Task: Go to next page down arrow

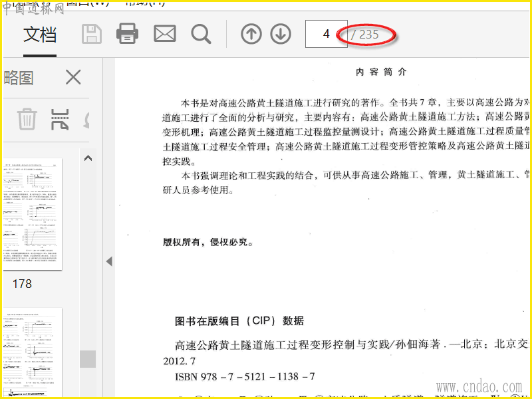Action: [x=281, y=34]
